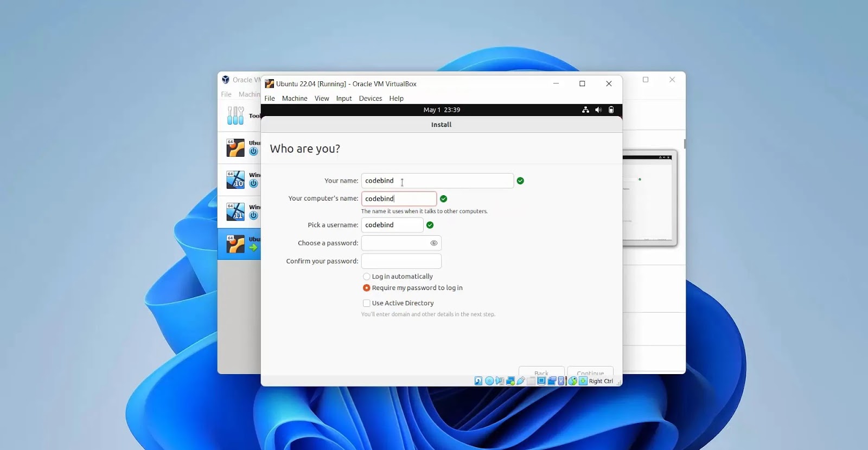Click the virtualization CPU status icon
The image size is (868, 450).
pos(561,381)
